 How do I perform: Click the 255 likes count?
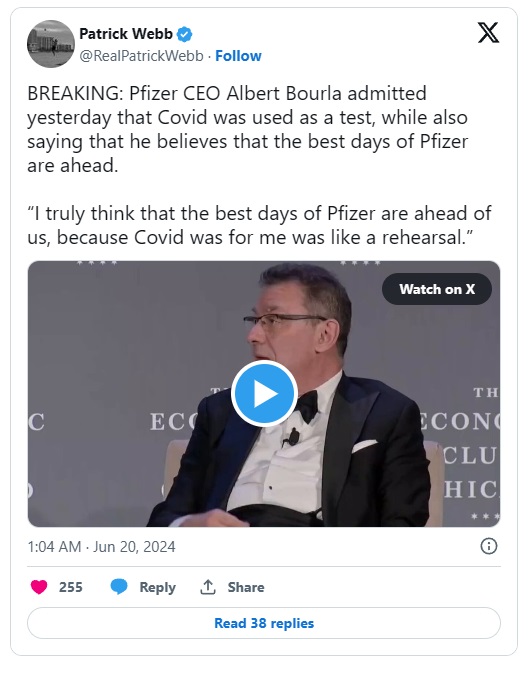70,587
